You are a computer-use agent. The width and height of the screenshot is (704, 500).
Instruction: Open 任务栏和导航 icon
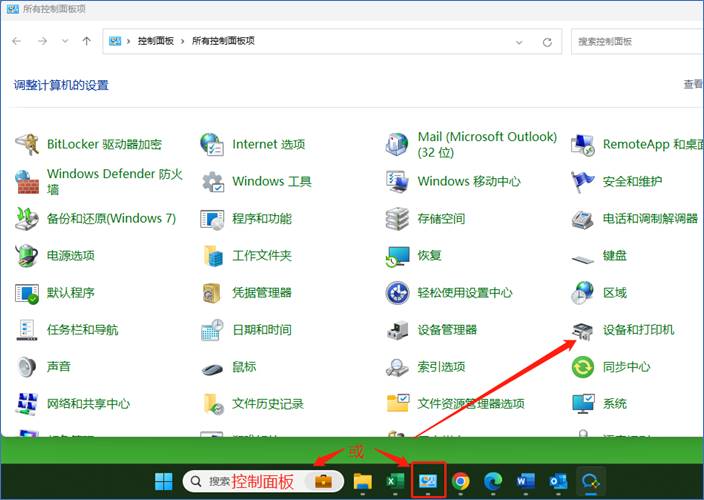pyautogui.click(x=27, y=330)
